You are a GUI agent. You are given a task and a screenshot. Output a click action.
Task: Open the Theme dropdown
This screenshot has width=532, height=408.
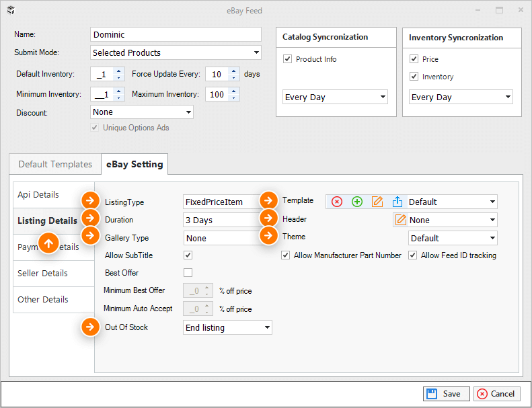click(x=453, y=238)
